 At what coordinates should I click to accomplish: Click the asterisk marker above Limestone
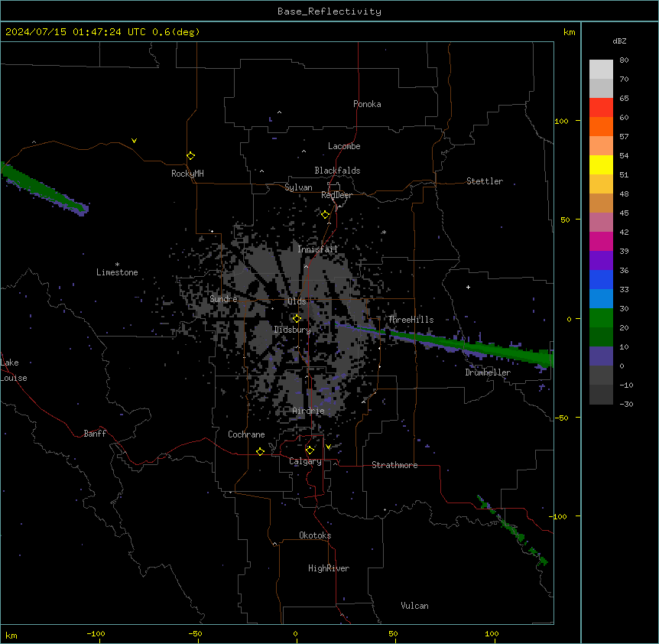[x=117, y=265]
